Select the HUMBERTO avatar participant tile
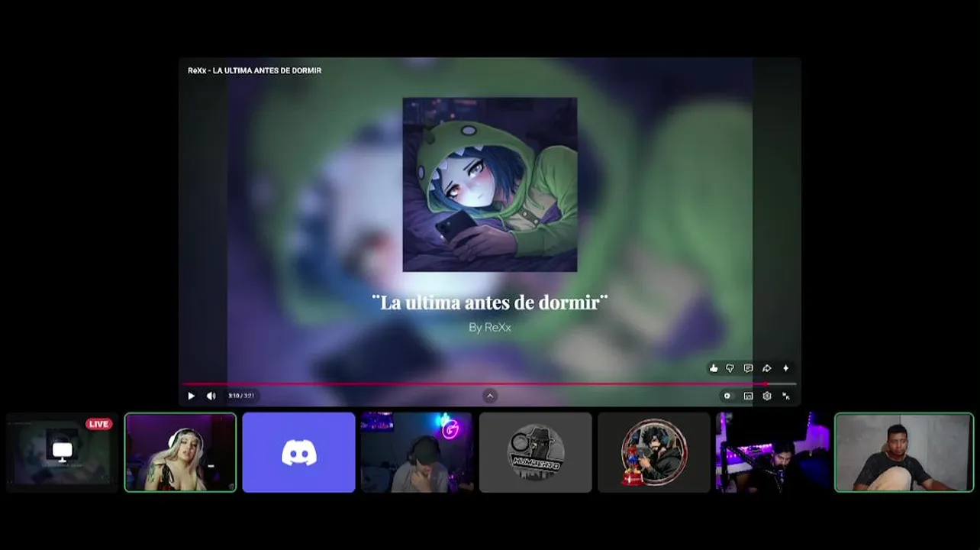This screenshot has width=980, height=550. pos(536,452)
